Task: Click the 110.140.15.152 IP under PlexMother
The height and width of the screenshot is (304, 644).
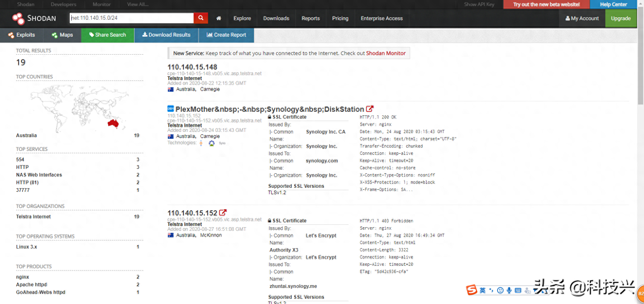Action: pyautogui.click(x=184, y=116)
